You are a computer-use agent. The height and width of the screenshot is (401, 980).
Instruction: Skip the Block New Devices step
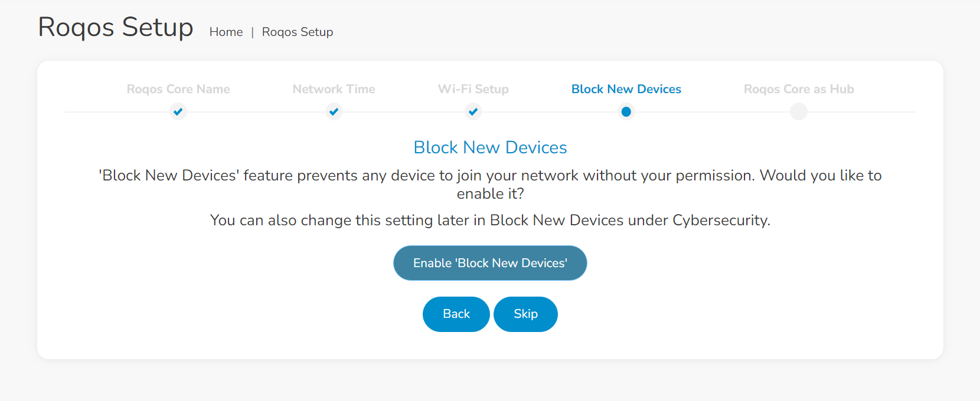[525, 314]
